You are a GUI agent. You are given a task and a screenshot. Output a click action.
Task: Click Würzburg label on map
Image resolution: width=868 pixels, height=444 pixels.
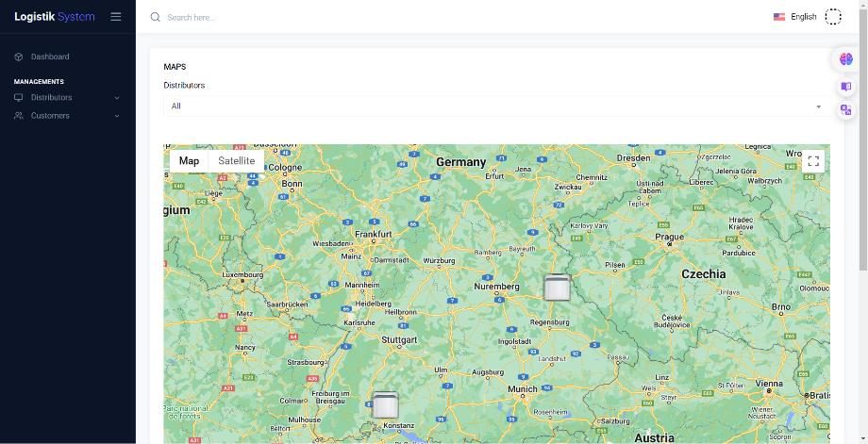coord(439,260)
